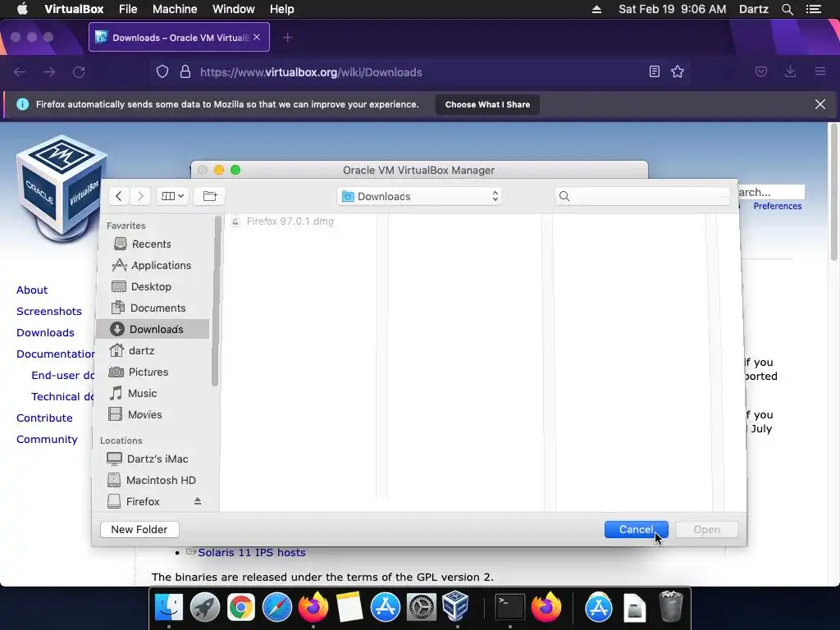Open the Help menu
The width and height of the screenshot is (840, 630).
(x=282, y=9)
